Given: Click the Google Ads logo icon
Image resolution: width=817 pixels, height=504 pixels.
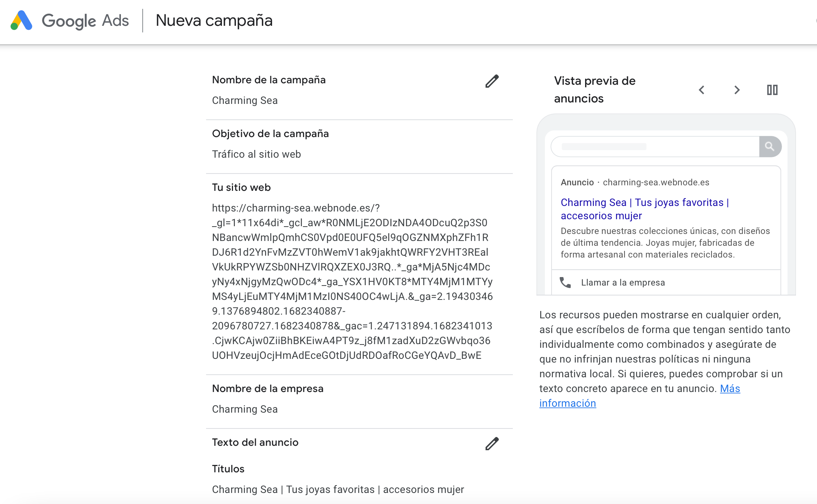Looking at the screenshot, I should 21,20.
